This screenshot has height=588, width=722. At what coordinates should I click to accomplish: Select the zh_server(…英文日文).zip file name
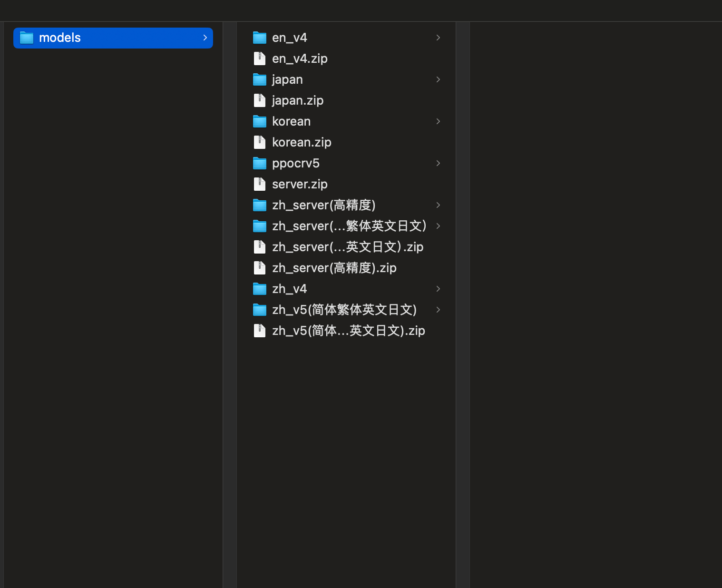[x=348, y=247]
